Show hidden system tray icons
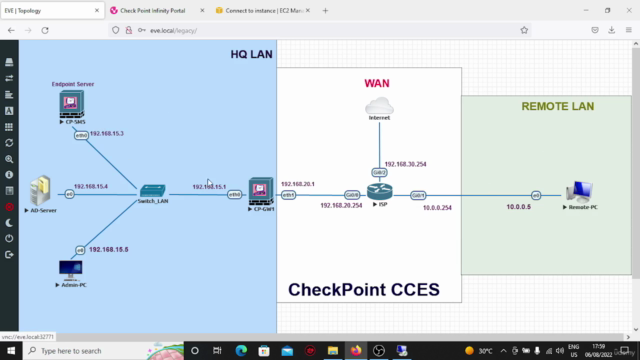The image size is (640, 360). pos(503,351)
